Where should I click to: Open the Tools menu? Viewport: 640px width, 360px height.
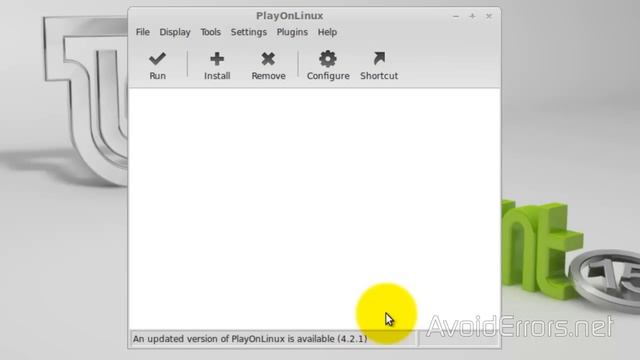point(211,32)
